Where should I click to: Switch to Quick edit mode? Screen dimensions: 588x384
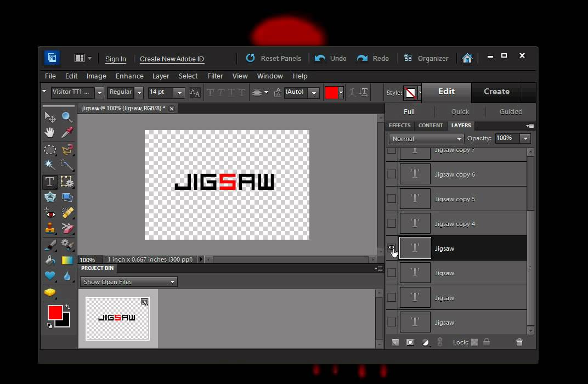pyautogui.click(x=460, y=112)
